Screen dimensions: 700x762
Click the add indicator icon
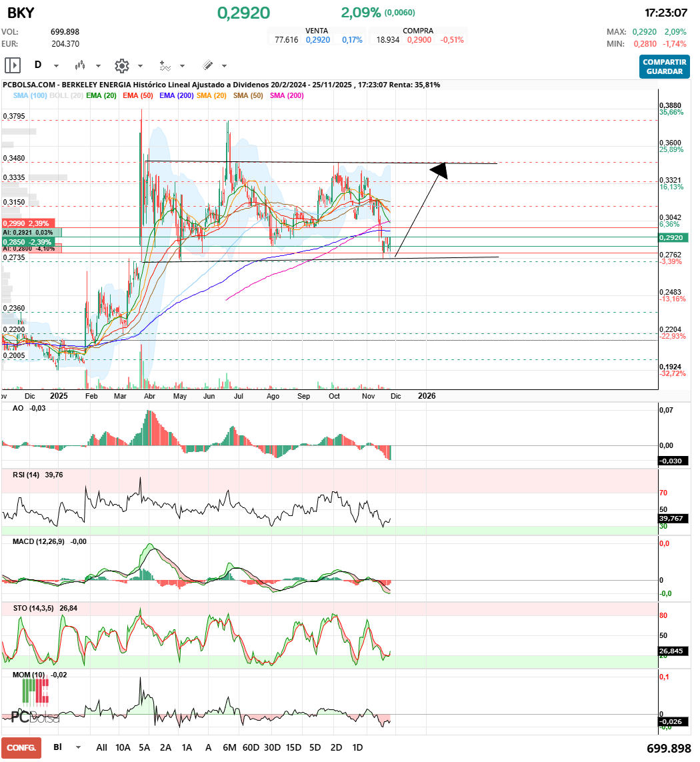pyautogui.click(x=165, y=65)
